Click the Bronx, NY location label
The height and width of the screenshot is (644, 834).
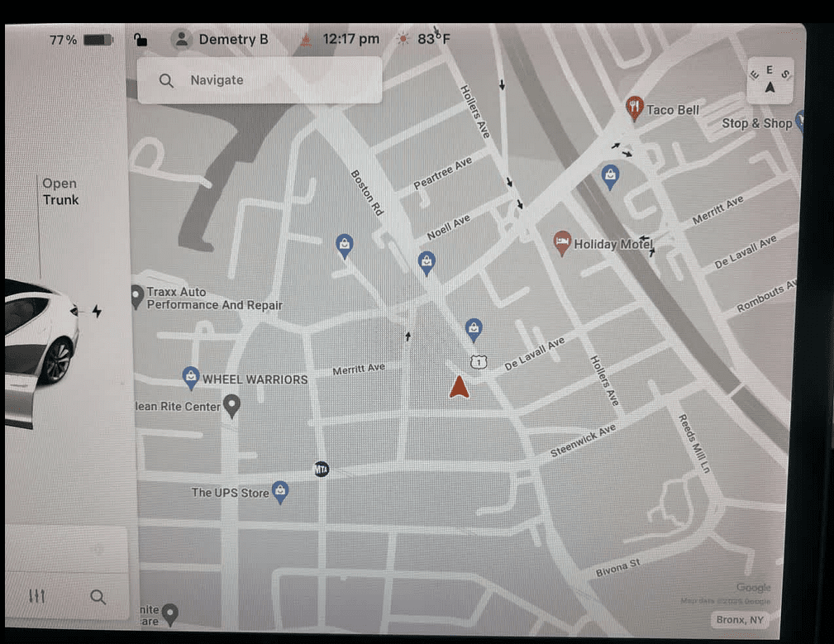click(x=740, y=620)
